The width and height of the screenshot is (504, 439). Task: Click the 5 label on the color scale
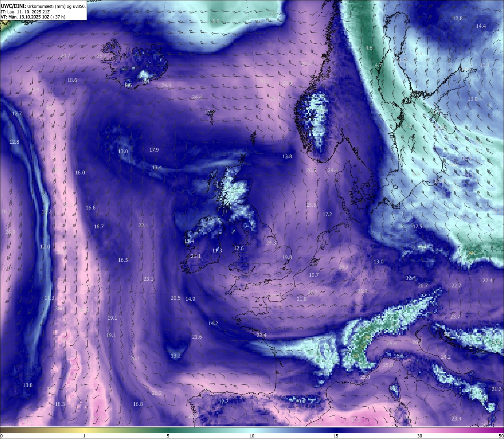(x=168, y=436)
